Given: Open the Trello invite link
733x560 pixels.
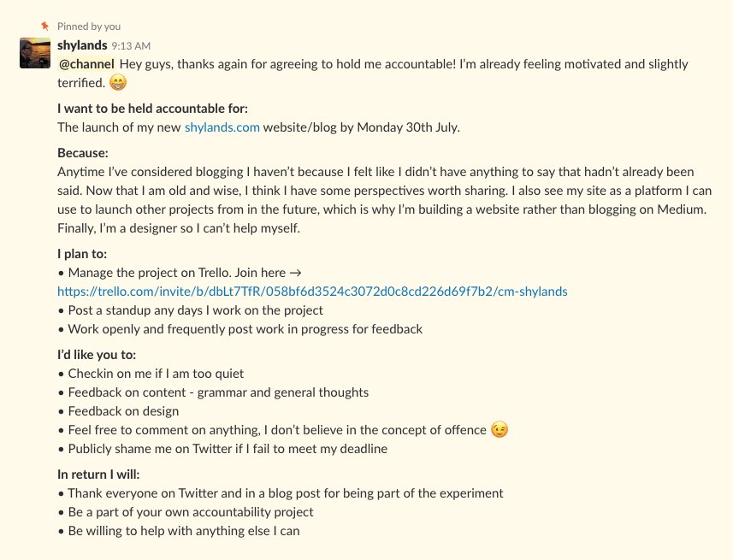Looking at the screenshot, I should point(312,292).
